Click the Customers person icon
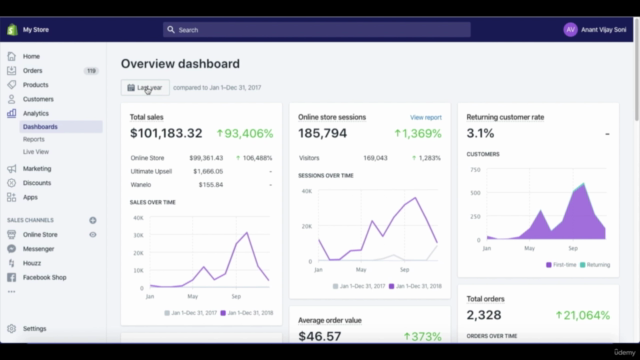 click(11, 99)
